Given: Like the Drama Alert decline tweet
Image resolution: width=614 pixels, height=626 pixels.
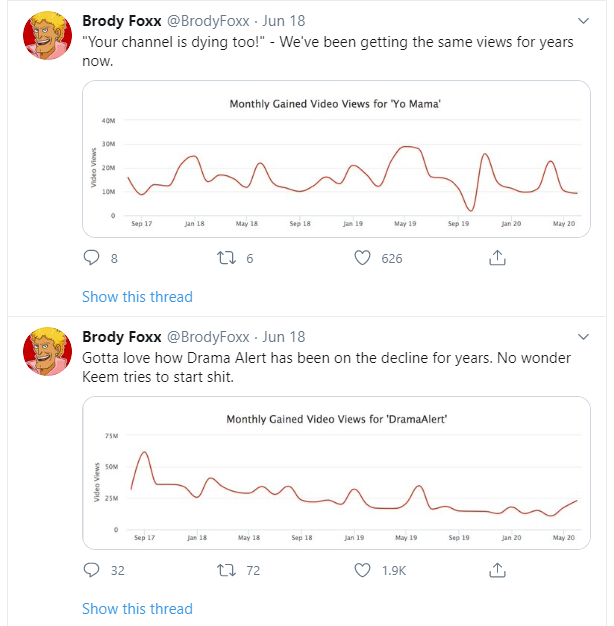Looking at the screenshot, I should coord(363,570).
